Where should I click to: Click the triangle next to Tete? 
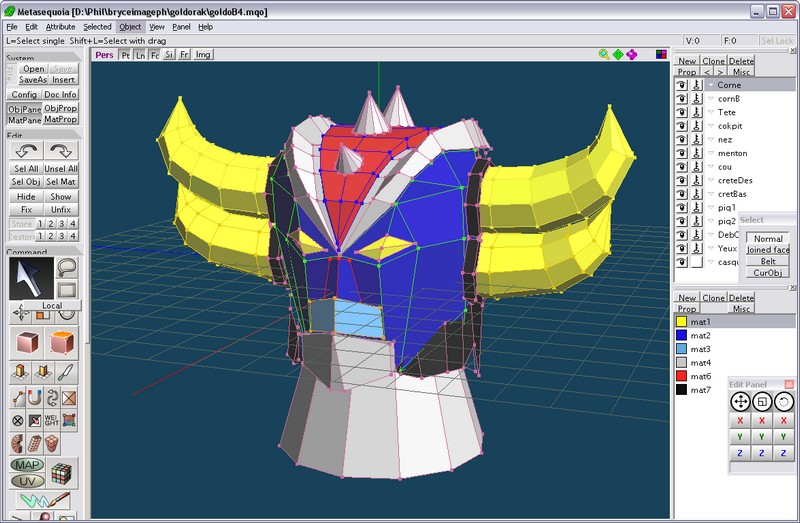coord(711,112)
